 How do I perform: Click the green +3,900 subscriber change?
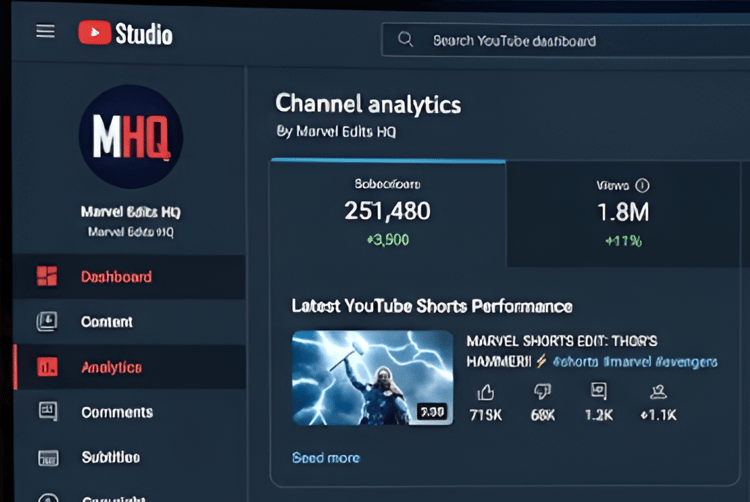click(x=388, y=240)
